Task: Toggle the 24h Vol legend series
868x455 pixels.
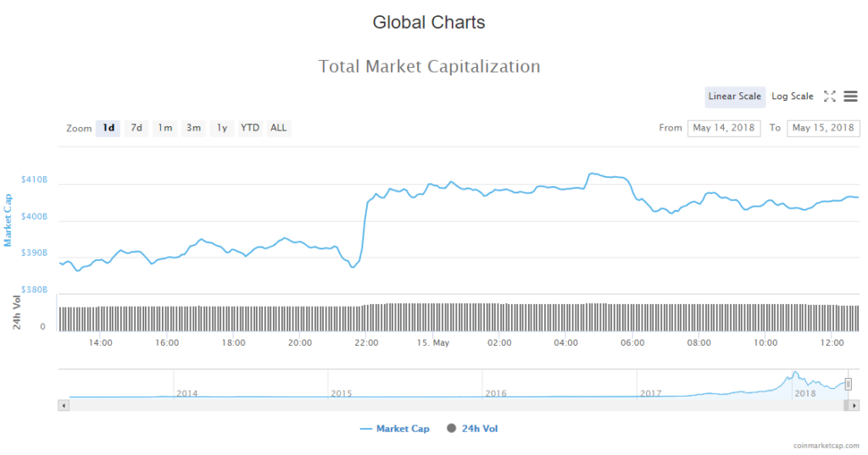Action: pos(473,429)
